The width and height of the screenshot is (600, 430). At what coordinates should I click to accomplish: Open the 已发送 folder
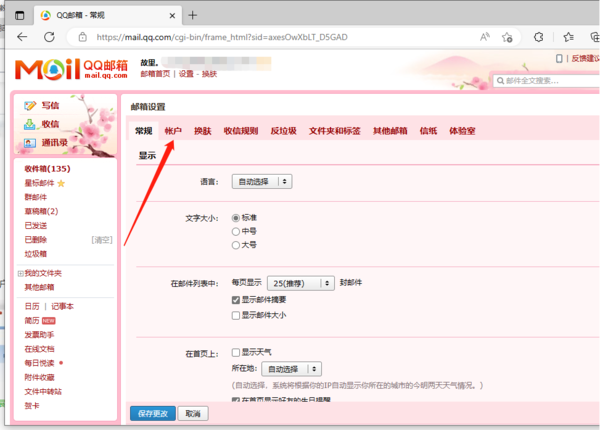36,226
